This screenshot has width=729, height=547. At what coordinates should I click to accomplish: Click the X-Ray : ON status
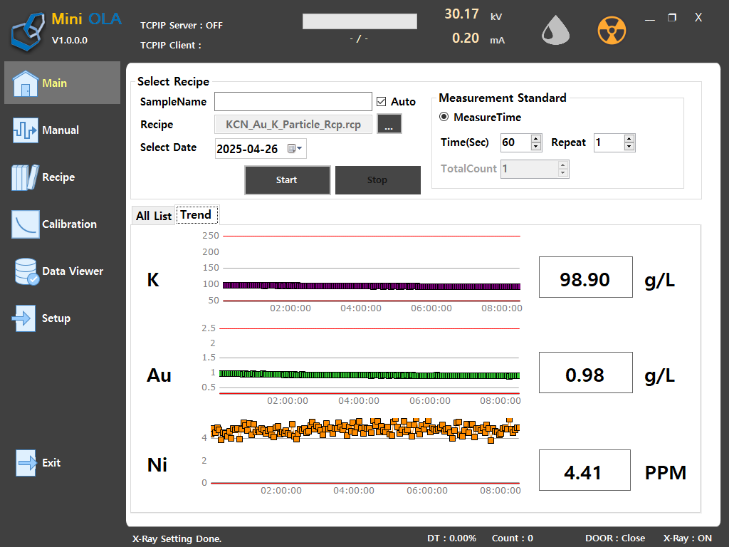click(687, 538)
